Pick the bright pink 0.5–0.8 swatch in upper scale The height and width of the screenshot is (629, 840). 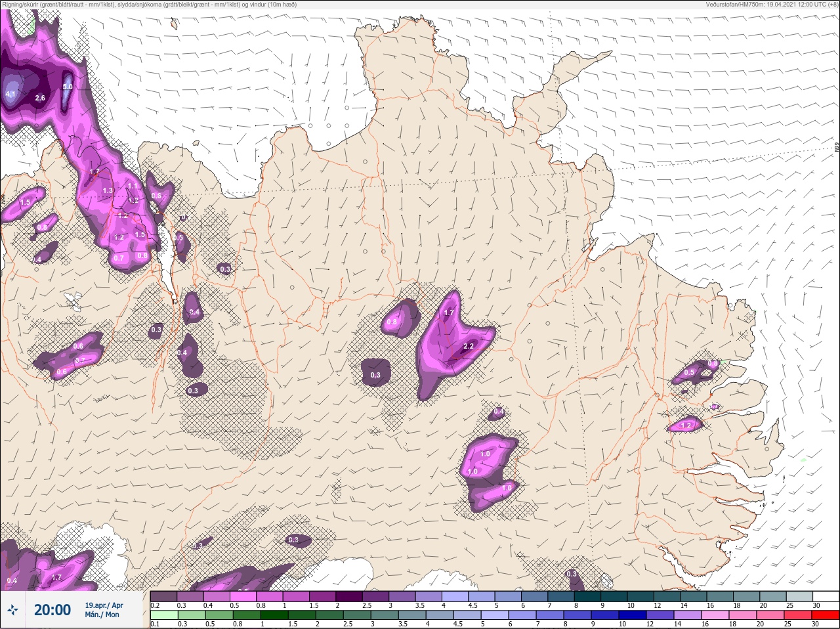(x=243, y=597)
